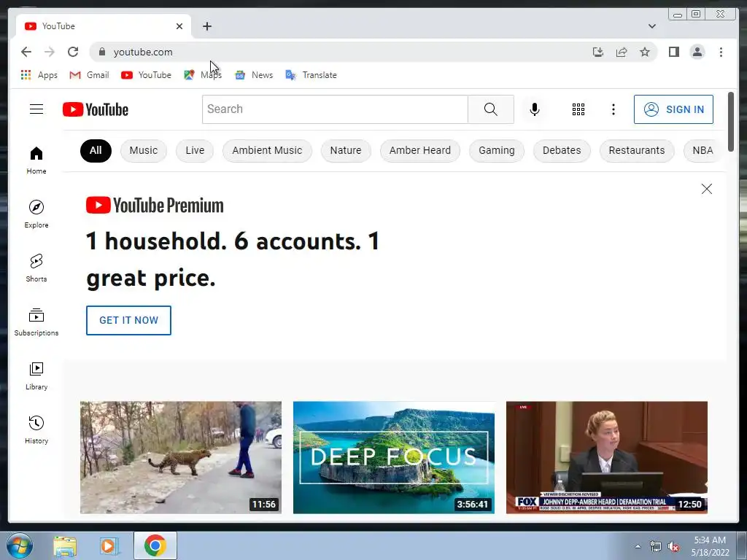Open Windows Explorer from taskbar
Screen dimensions: 747x560
click(65, 546)
